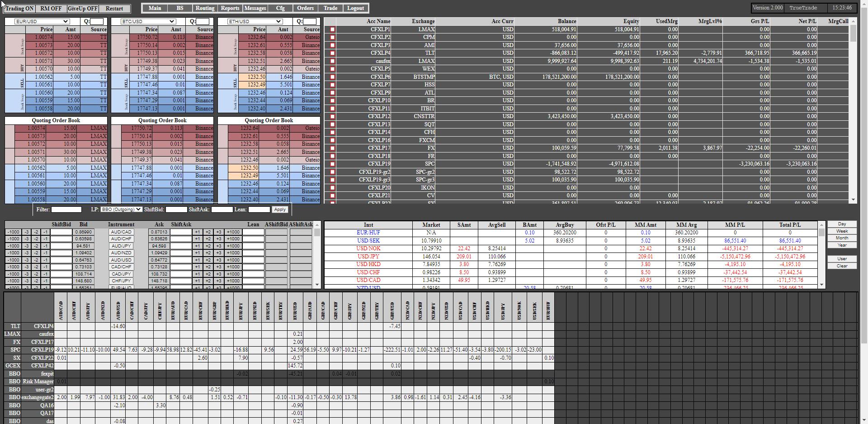Viewport: 868px width, 424px height.
Task: Open the BTC/USD instrument dropdown
Action: coord(148,21)
